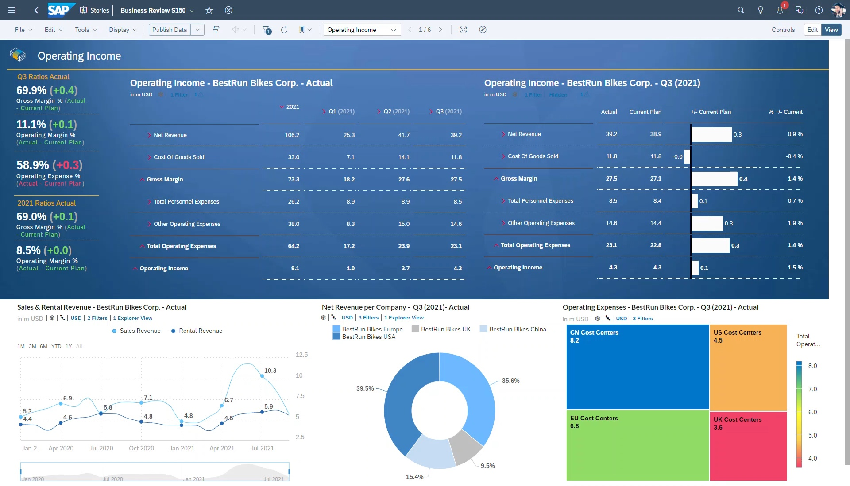Toggle Sales Revenue legend series
Screen dimensions: 850x486
click(x=136, y=329)
